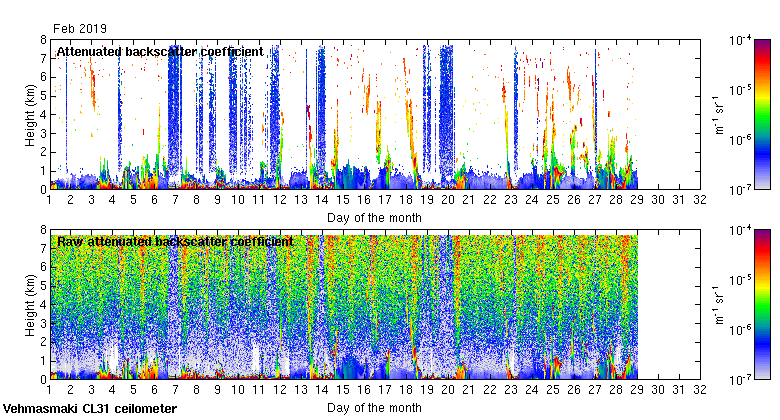Click height 6 tick label on bottom plot

(43, 267)
